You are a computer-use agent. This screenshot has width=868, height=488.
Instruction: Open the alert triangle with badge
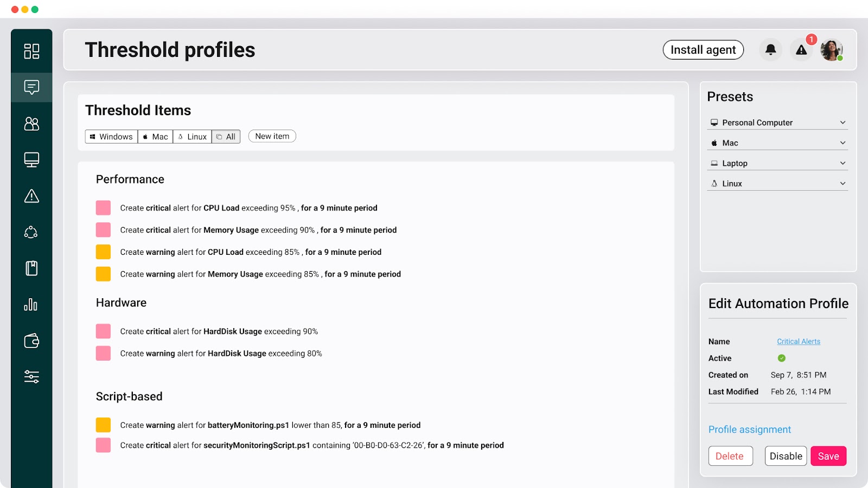click(x=801, y=50)
